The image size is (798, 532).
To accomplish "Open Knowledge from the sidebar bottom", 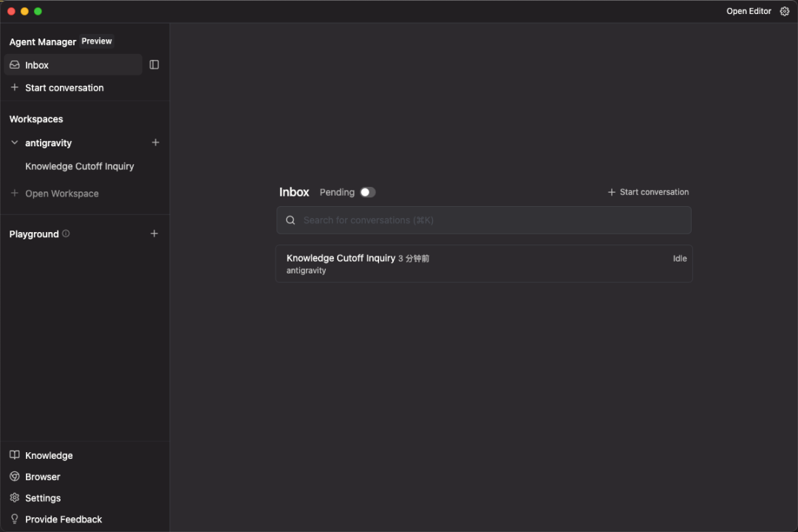I will 49,456.
